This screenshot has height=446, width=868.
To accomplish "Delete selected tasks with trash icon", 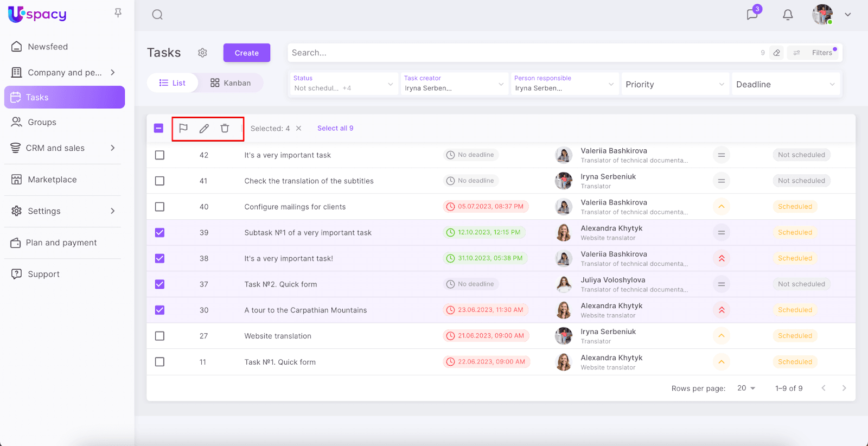I will point(225,129).
